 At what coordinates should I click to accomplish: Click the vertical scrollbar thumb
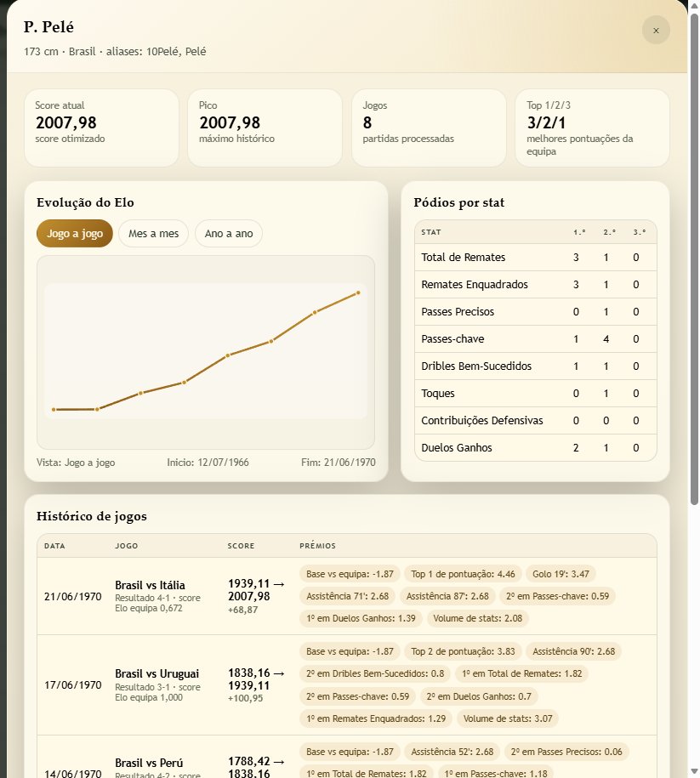[694, 258]
